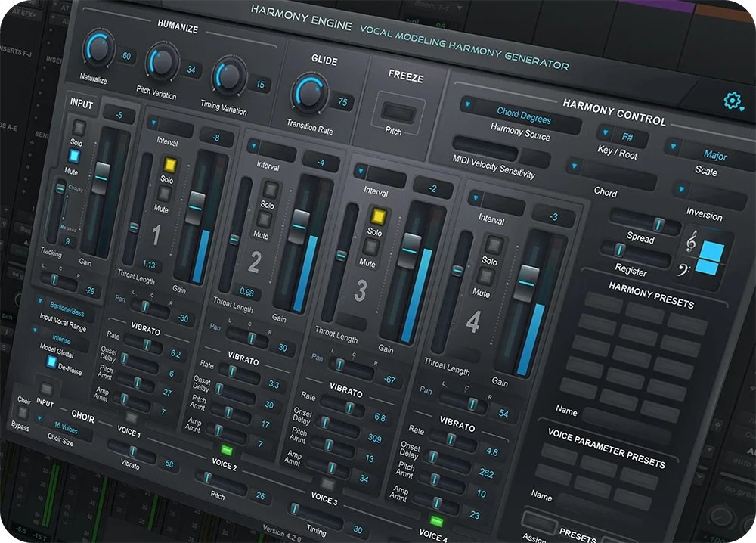This screenshot has width=756, height=543.
Task: Open the settings gear menu
Action: [733, 101]
